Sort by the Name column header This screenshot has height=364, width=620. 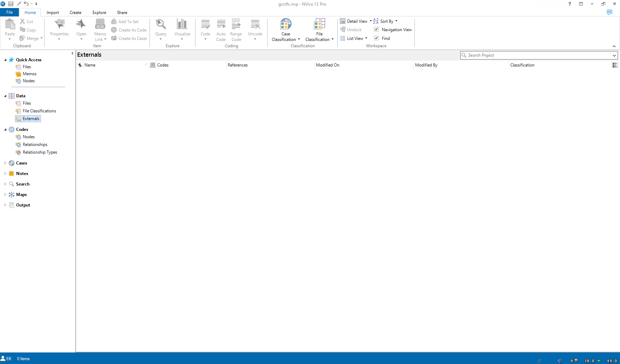(115, 65)
